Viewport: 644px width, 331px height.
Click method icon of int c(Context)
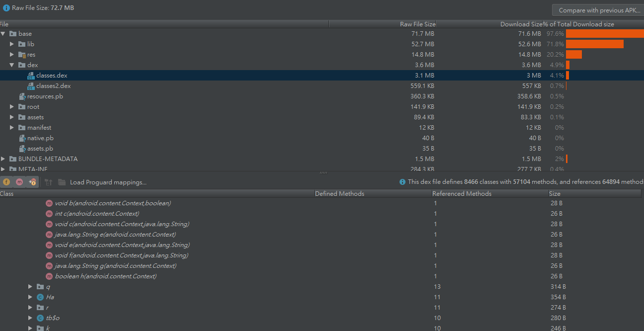(49, 214)
